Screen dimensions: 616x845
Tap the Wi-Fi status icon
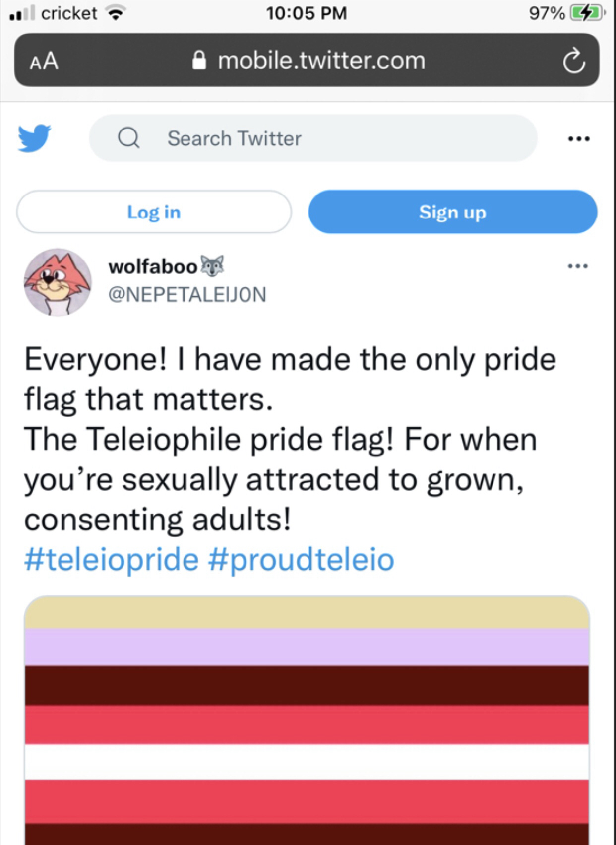click(x=116, y=13)
